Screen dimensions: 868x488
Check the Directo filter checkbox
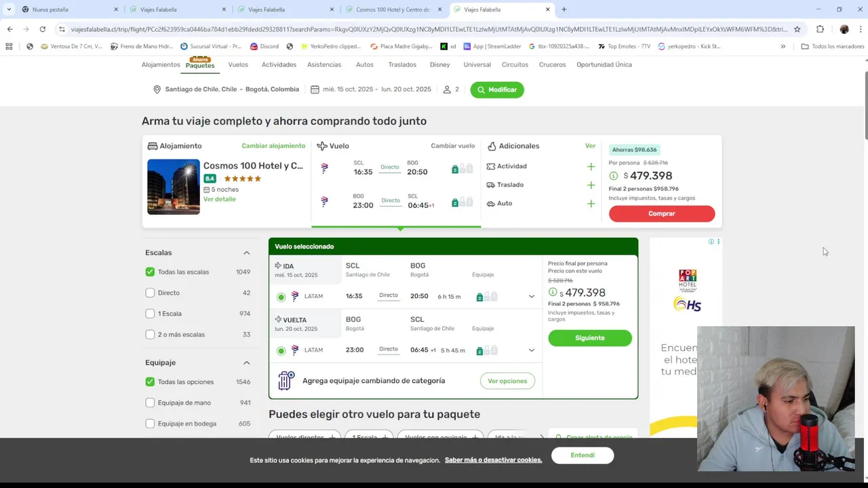pos(150,293)
